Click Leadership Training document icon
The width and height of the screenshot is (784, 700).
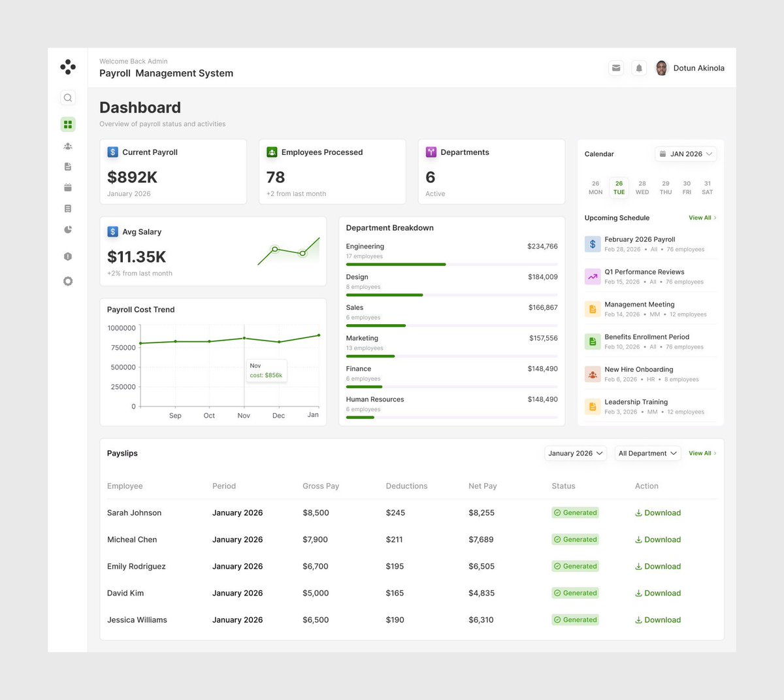pyautogui.click(x=593, y=407)
